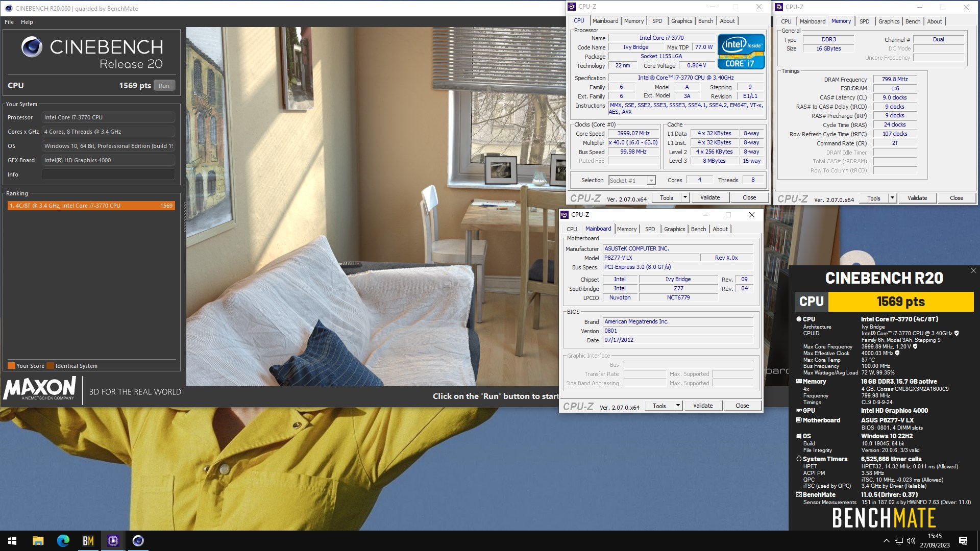Open SPD tab in CPU-Z Memory window
Image resolution: width=980 pixels, height=551 pixels.
[865, 21]
